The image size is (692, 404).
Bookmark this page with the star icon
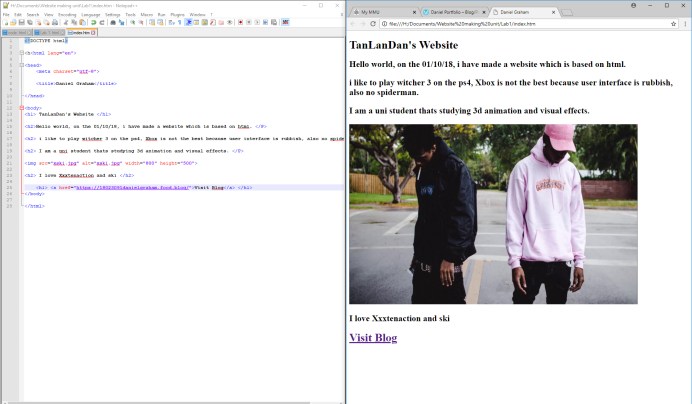tap(673, 24)
